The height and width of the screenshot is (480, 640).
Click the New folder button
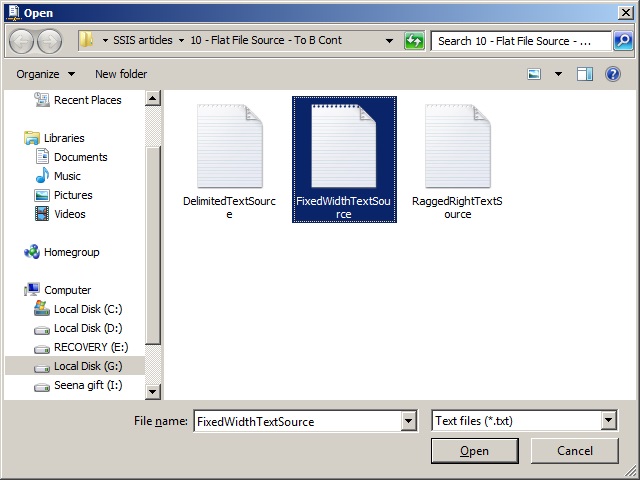click(121, 74)
